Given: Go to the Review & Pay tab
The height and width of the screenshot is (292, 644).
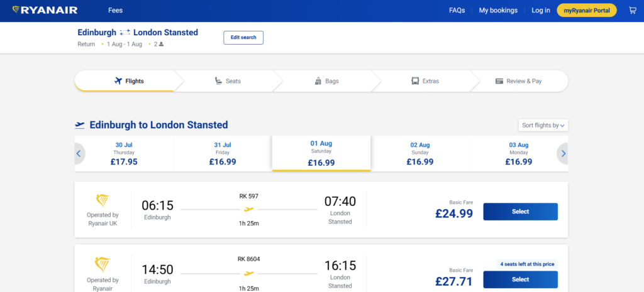Looking at the screenshot, I should pyautogui.click(x=519, y=81).
